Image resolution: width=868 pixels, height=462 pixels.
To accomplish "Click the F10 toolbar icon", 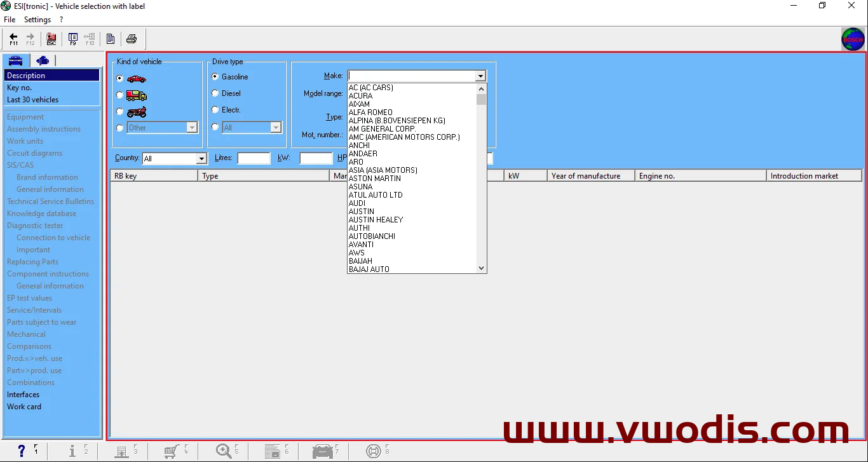I will pyautogui.click(x=90, y=39).
